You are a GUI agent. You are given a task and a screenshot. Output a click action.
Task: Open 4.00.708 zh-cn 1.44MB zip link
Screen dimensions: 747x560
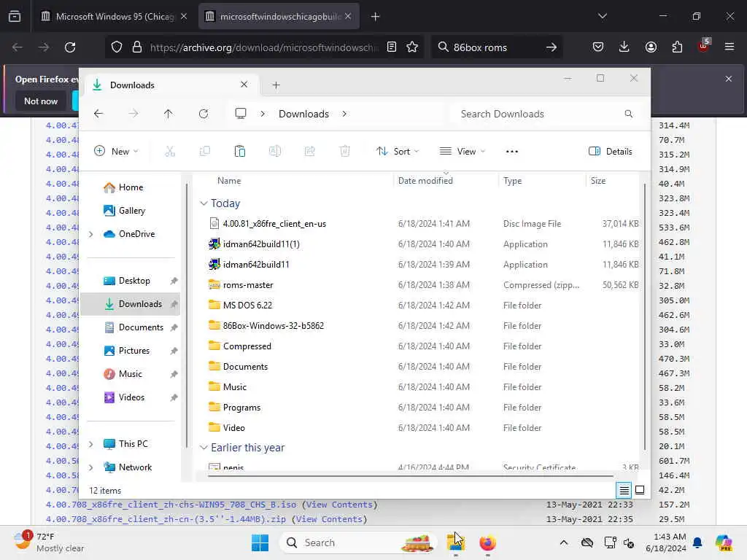coord(166,519)
